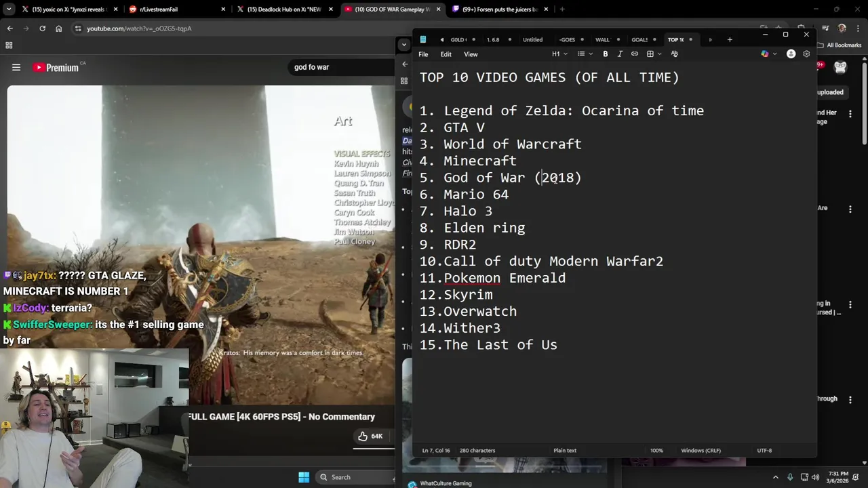Viewport: 868px width, 488px height.
Task: Open the table insert dropdown in Notepad
Action: (x=654, y=54)
